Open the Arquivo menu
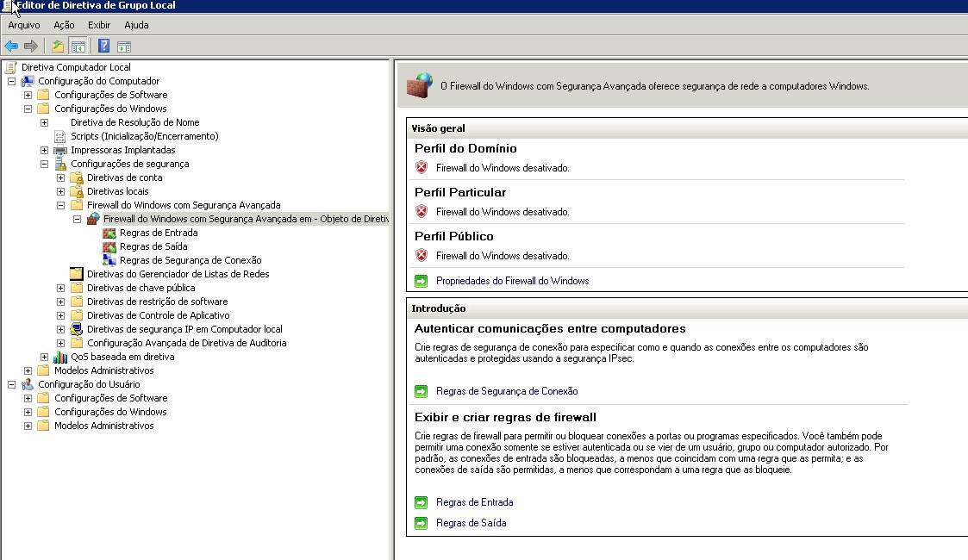 [x=24, y=25]
